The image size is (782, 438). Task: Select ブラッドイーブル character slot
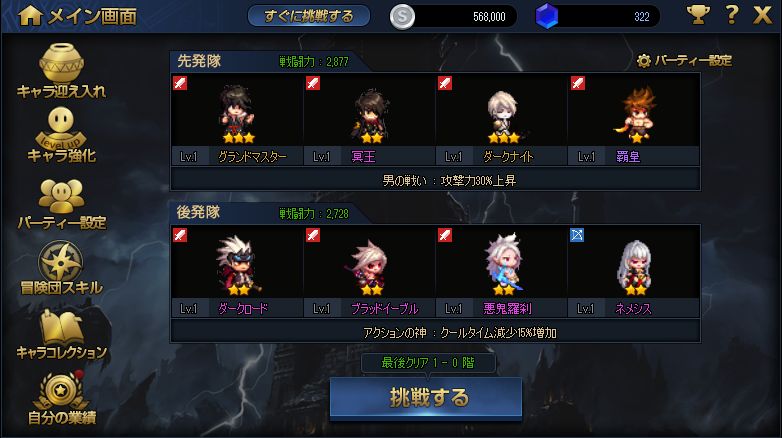point(370,271)
